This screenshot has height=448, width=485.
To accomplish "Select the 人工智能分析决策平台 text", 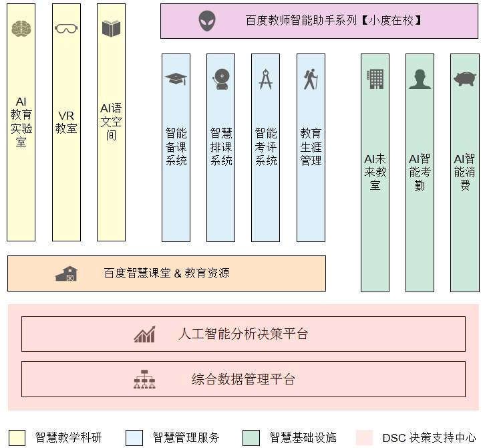I will click(x=243, y=334).
